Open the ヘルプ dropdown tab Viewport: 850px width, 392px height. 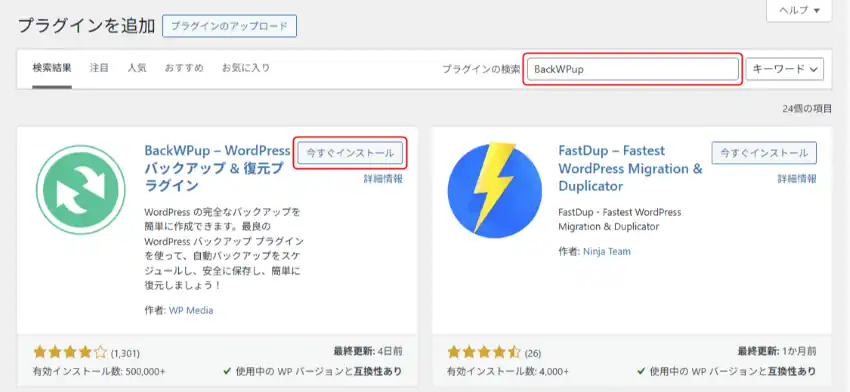pyautogui.click(x=799, y=10)
